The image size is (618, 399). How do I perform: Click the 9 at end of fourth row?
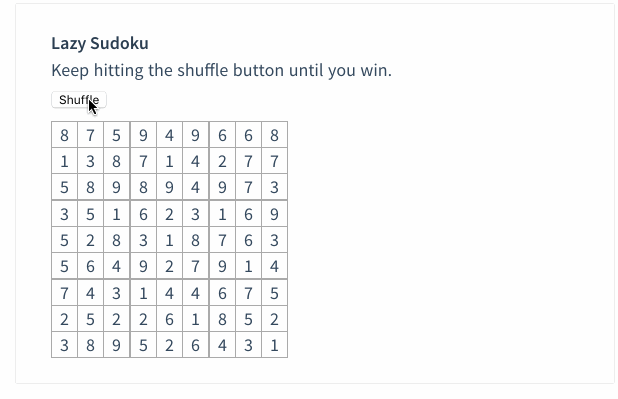(x=274, y=214)
